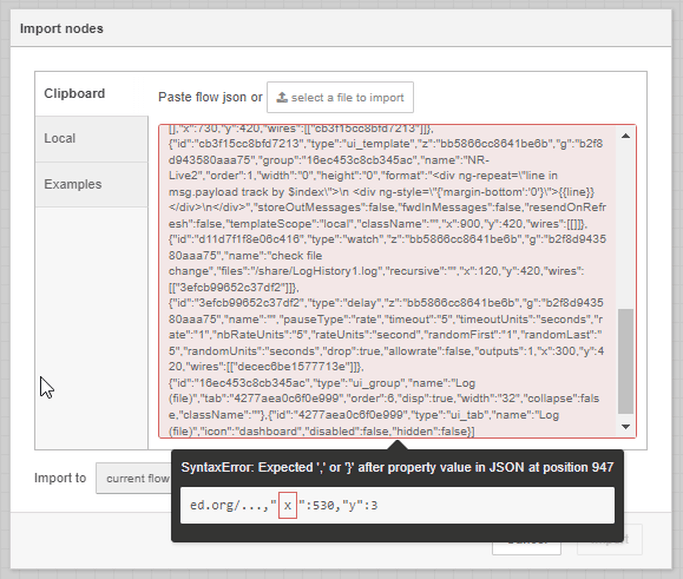Select the Examples tab
The image size is (683, 579).
(73, 185)
